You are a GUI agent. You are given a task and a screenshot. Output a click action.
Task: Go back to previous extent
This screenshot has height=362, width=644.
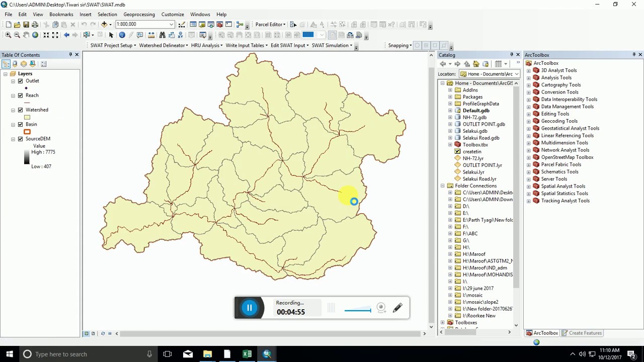click(x=66, y=35)
